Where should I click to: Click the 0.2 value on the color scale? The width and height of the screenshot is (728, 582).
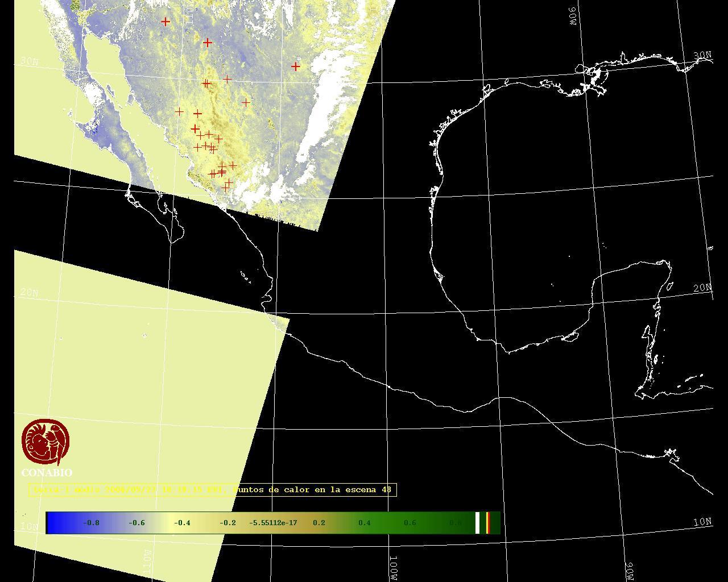click(319, 523)
